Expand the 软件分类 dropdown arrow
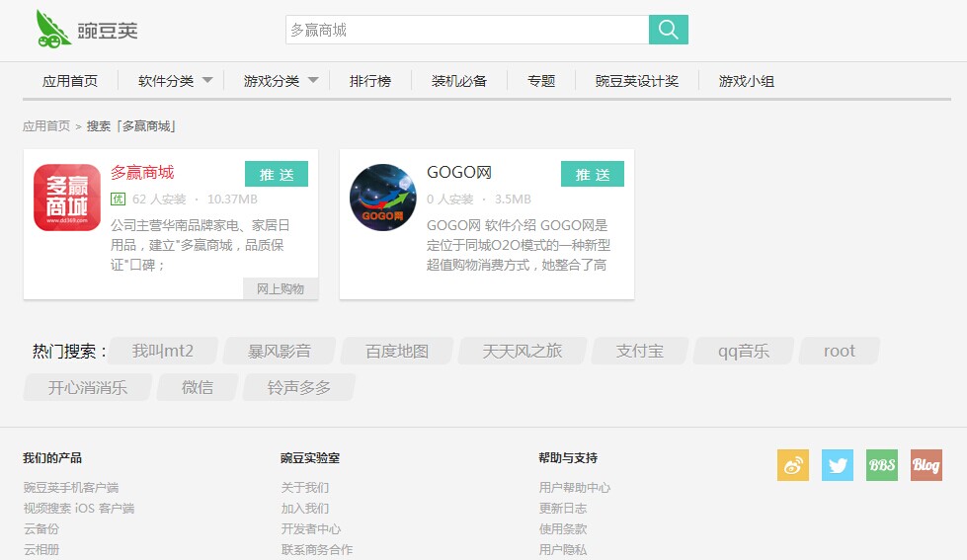Image resolution: width=967 pixels, height=560 pixels. (207, 80)
